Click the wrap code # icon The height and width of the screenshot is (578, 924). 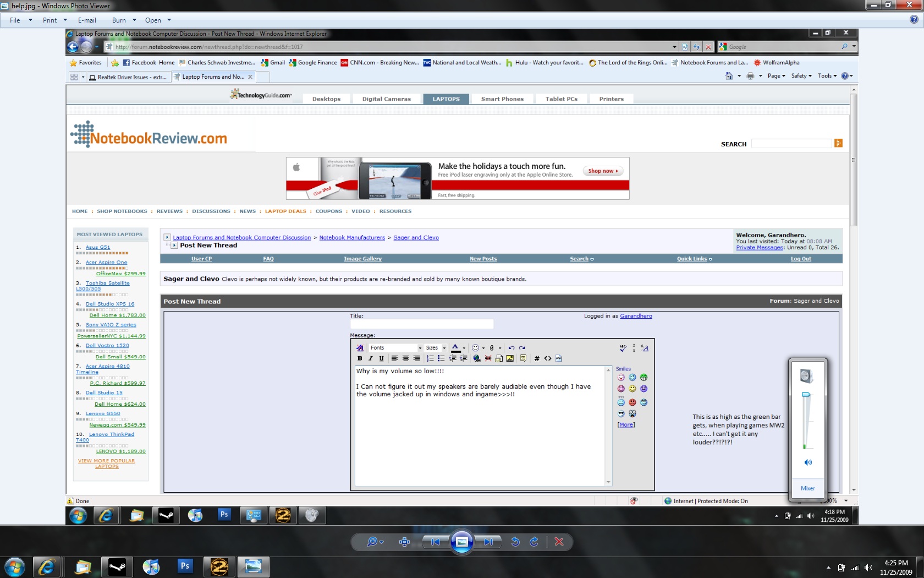(x=537, y=358)
